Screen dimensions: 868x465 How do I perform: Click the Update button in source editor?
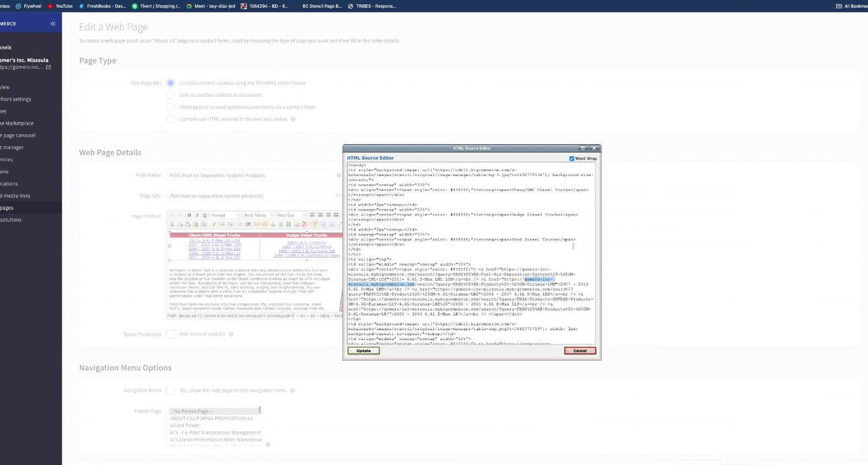[364, 351]
